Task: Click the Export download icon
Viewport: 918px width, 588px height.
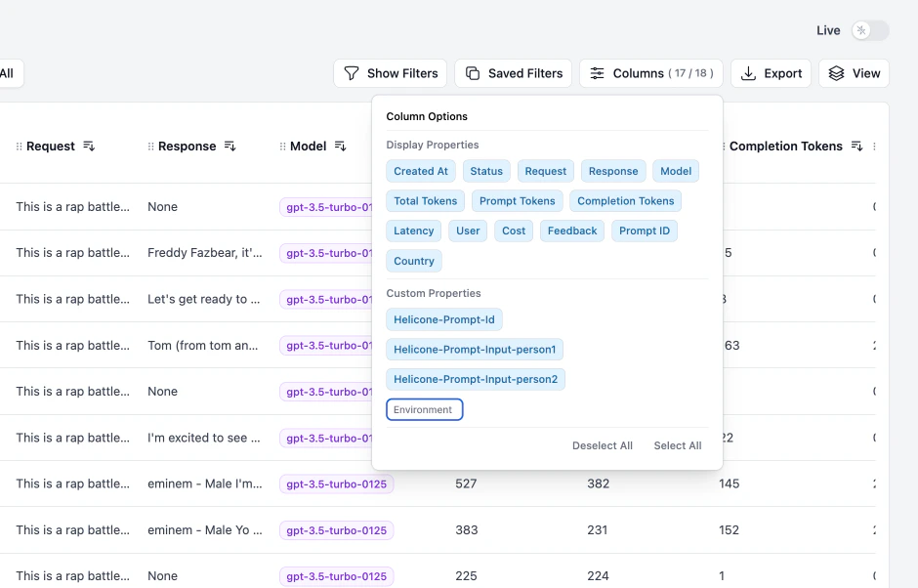Action: click(748, 73)
